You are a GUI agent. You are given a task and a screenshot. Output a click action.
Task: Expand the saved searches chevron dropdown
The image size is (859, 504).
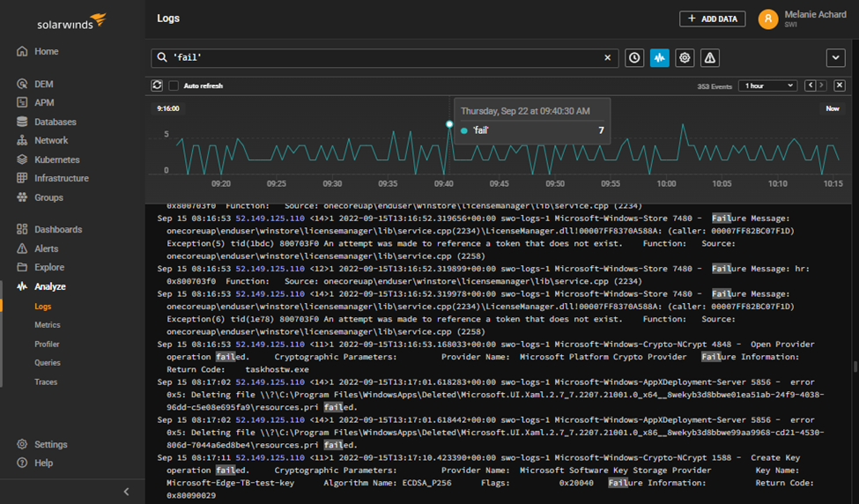point(835,58)
